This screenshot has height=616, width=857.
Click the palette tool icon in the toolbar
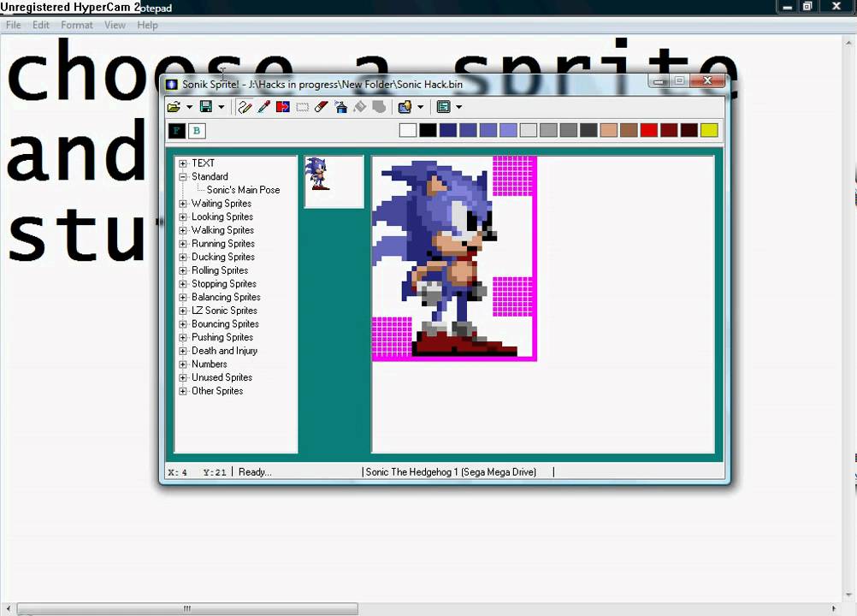coord(405,107)
